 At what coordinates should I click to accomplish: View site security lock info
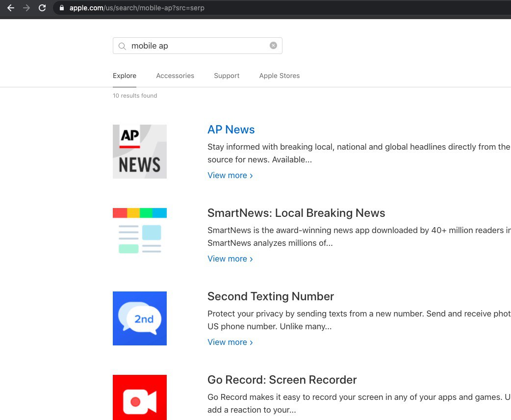(x=62, y=8)
